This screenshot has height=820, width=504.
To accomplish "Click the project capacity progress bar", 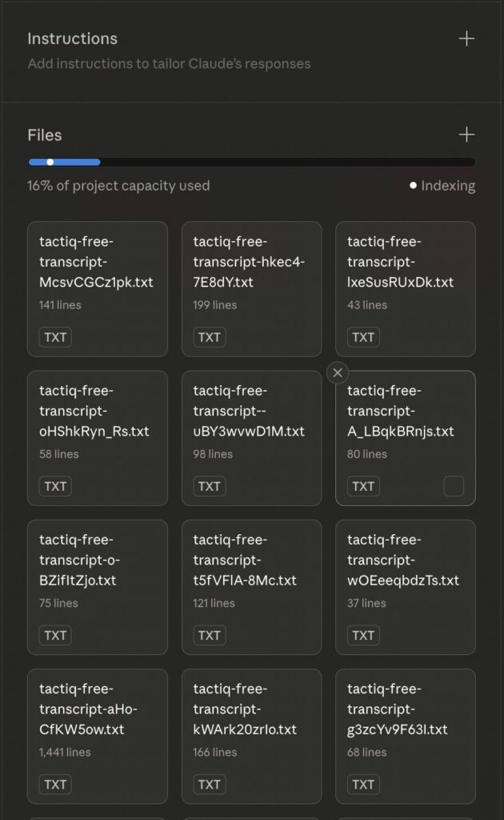I will (x=251, y=162).
